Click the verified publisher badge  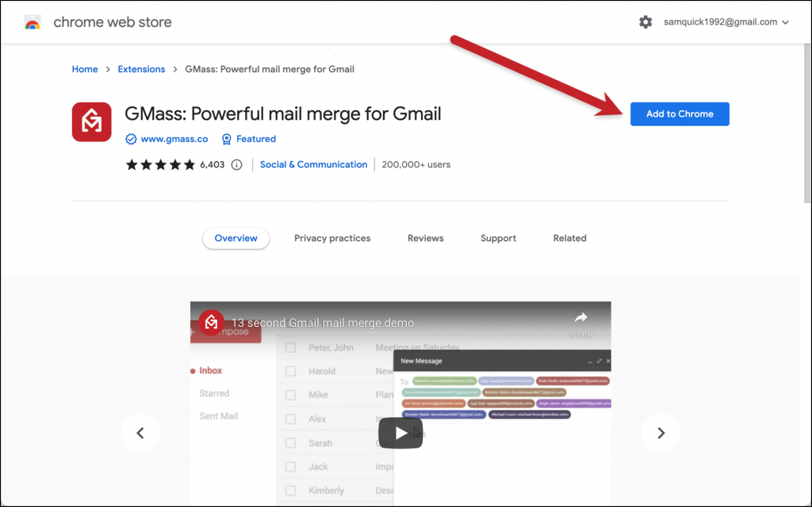point(130,139)
